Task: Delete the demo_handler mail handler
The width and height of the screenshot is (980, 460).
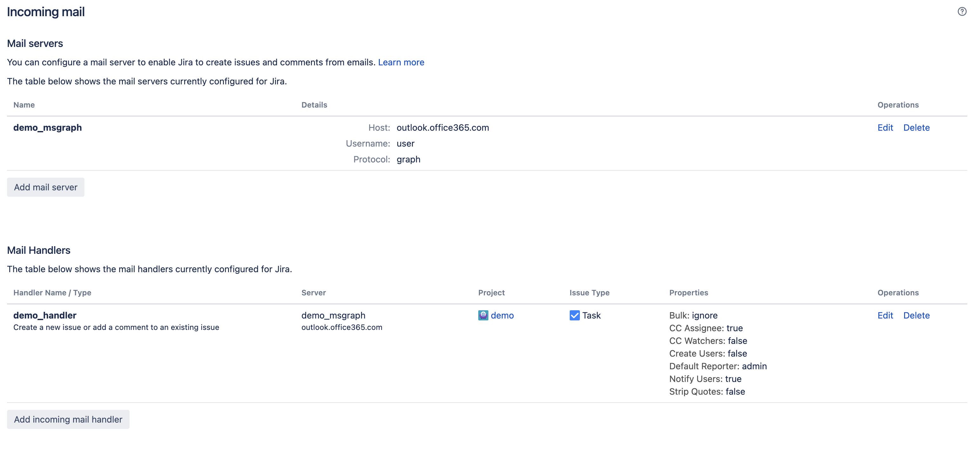Action: click(916, 315)
